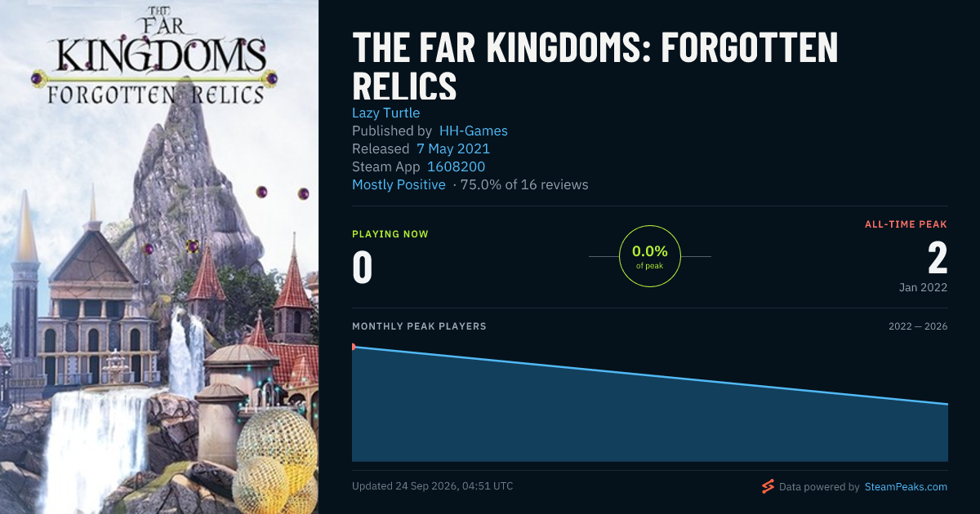This screenshot has width=980, height=514.
Task: Click the Forgotten Relics logo on cover
Action: pyautogui.click(x=155, y=95)
